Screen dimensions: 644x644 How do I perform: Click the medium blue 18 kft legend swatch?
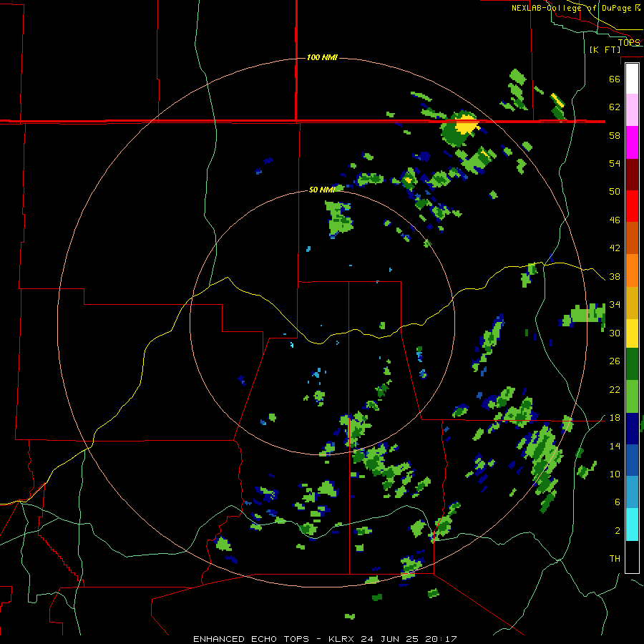pyautogui.click(x=632, y=460)
